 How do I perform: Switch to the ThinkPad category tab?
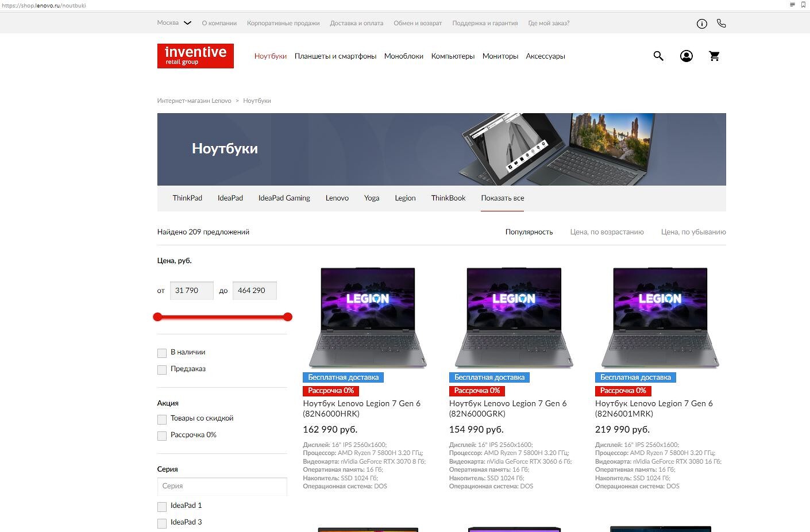[x=187, y=198]
